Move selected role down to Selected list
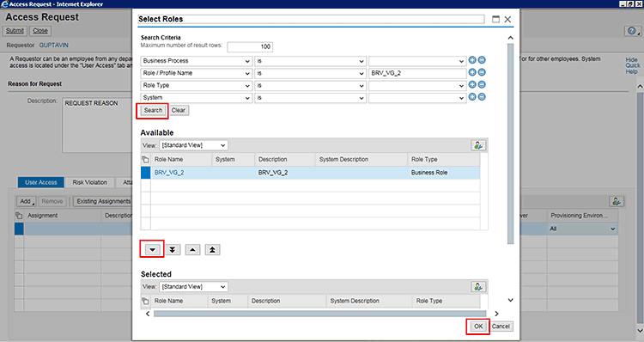Screen dimensions: 644x342 tap(152, 249)
